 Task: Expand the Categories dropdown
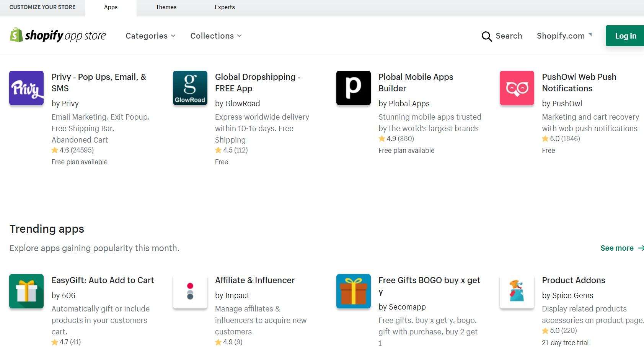[150, 36]
